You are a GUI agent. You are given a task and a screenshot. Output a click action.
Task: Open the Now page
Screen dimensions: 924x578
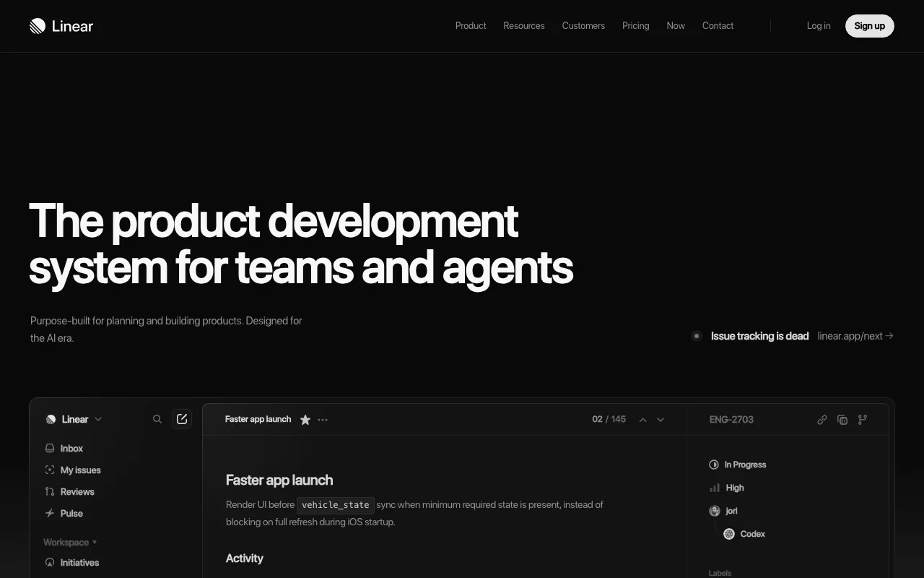click(676, 26)
